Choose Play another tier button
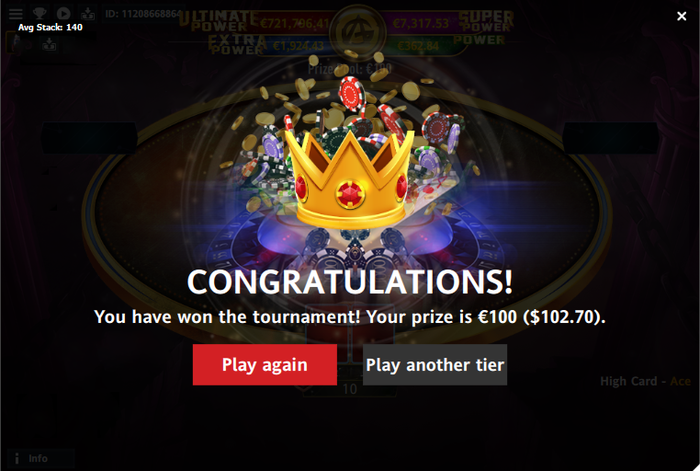700x471 pixels. point(435,365)
